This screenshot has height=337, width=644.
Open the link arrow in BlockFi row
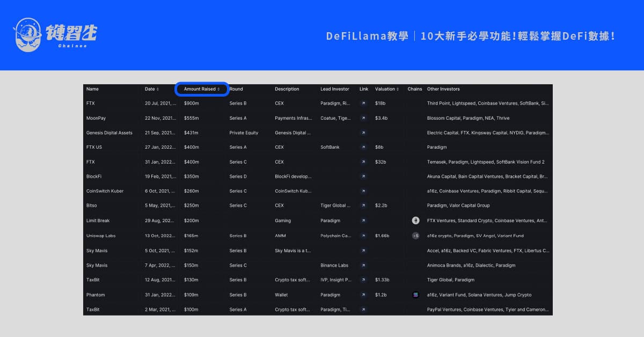coord(363,176)
